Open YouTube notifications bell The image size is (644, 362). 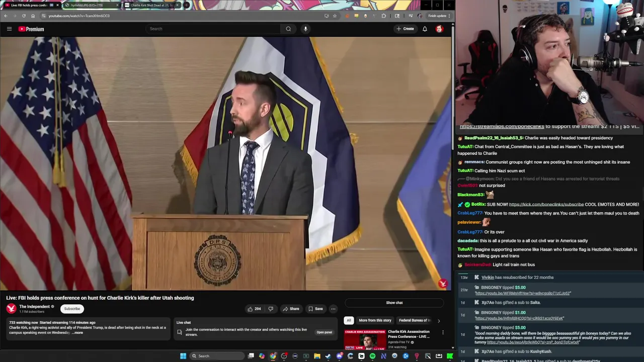click(425, 29)
